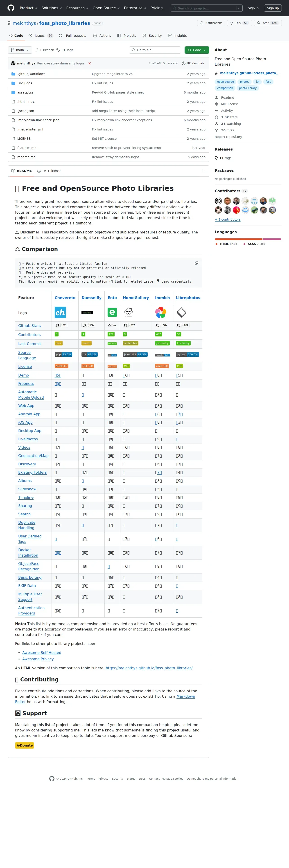Click the Librephotos diamond logo
Image resolution: width=289 pixels, height=868 pixels.
pyautogui.click(x=182, y=312)
